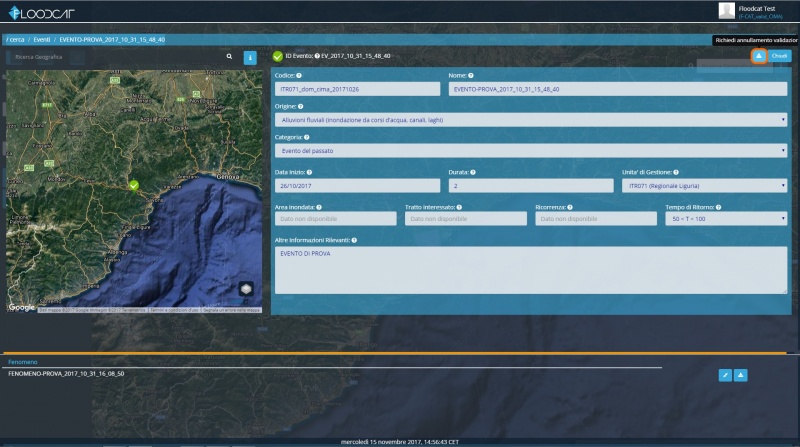This screenshot has width=800, height=447.
Task: Navigate to cerca in the breadcrumb
Action: (x=15, y=40)
